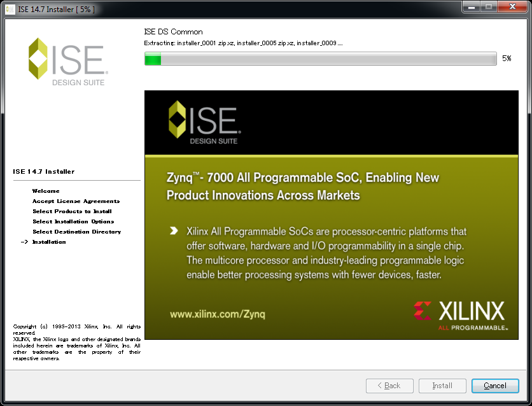The height and width of the screenshot is (406, 532).
Task: Click the Xilinx All Programmable SoCs description paragraph
Action: pyautogui.click(x=326, y=253)
